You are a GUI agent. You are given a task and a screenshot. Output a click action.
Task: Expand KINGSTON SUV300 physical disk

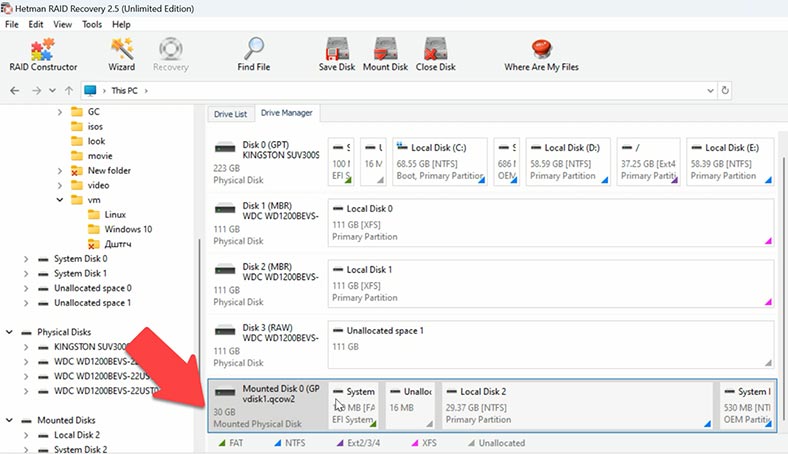coord(26,347)
